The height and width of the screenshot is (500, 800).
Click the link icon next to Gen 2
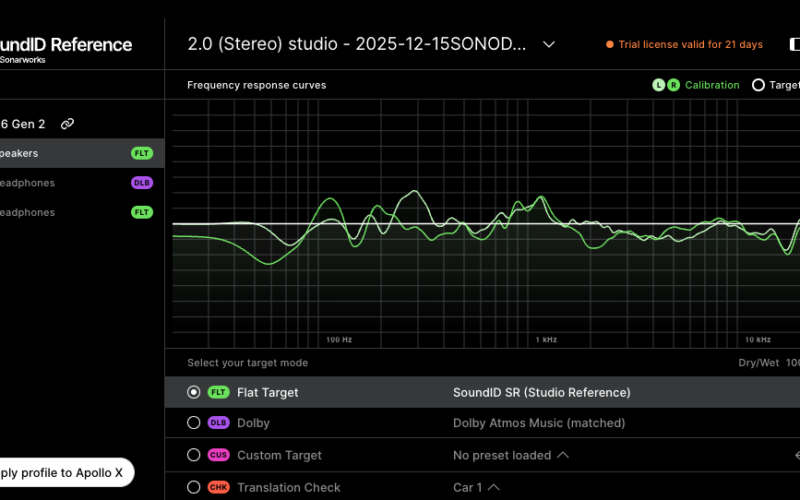(67, 123)
